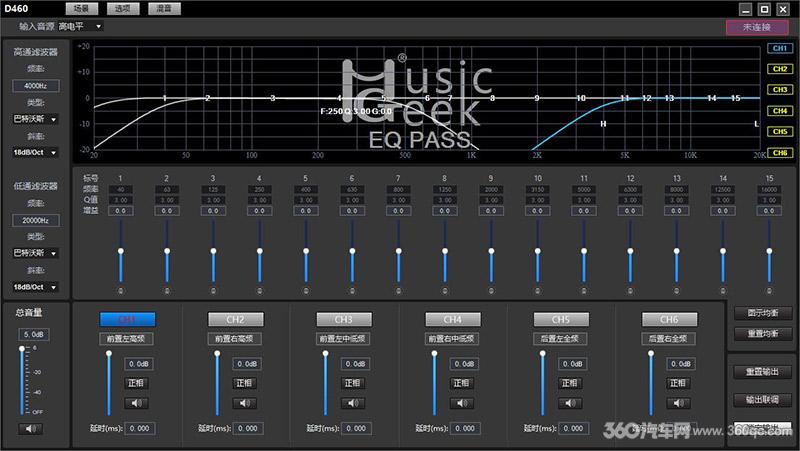Select the highlighted CH1 channel button

click(x=128, y=319)
